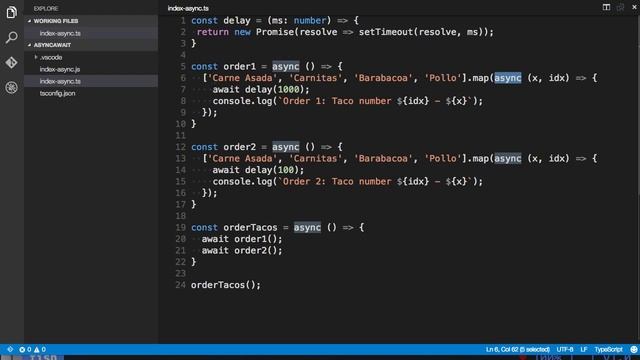This screenshot has height=360, width=640.
Task: Close the index-async.ts editor with the X
Action: pyautogui.click(x=634, y=7)
